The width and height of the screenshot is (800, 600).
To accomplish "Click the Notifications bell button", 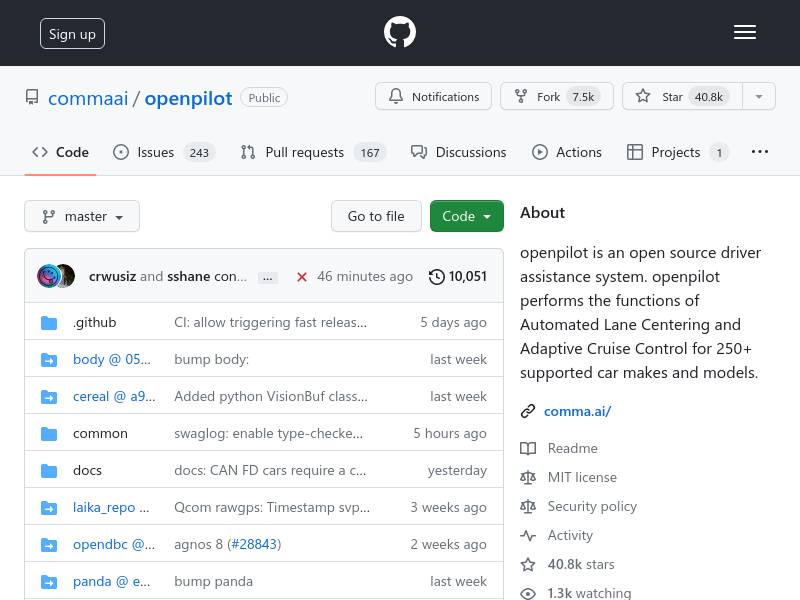I will [433, 96].
